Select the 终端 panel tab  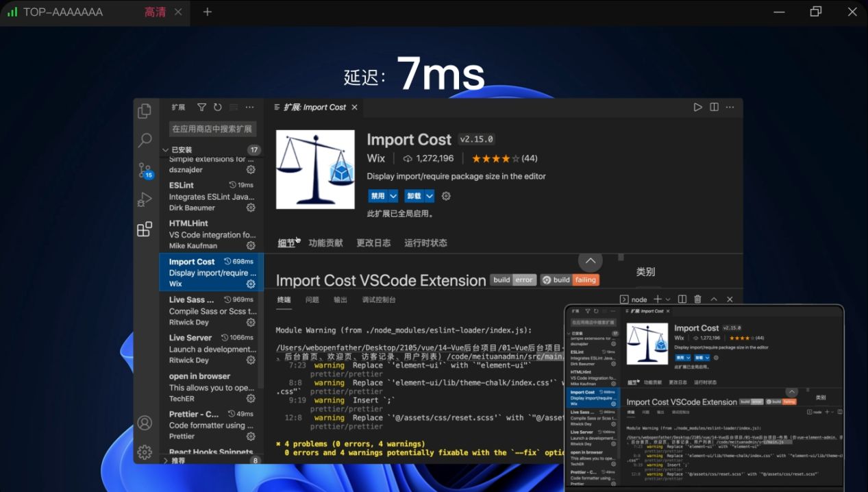tap(284, 299)
